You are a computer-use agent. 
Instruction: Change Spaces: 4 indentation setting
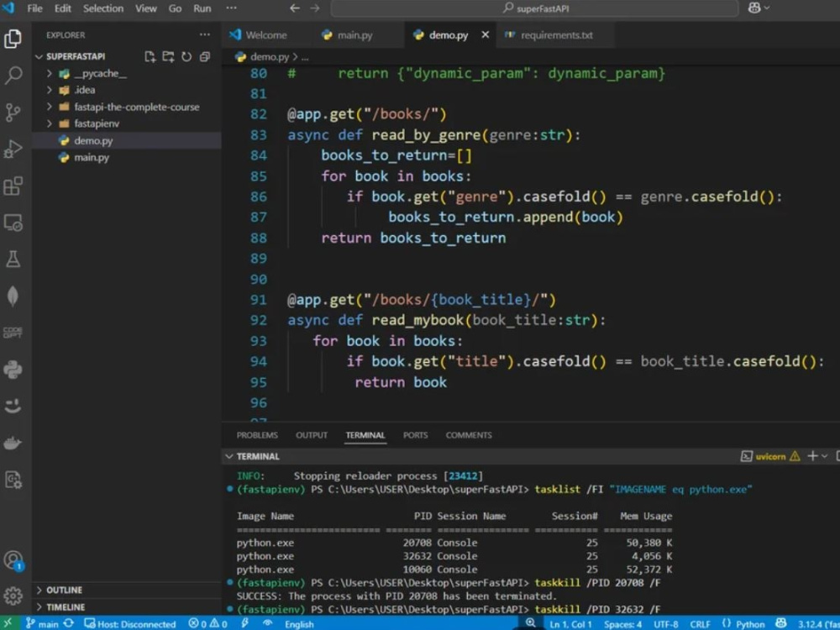[x=622, y=624]
